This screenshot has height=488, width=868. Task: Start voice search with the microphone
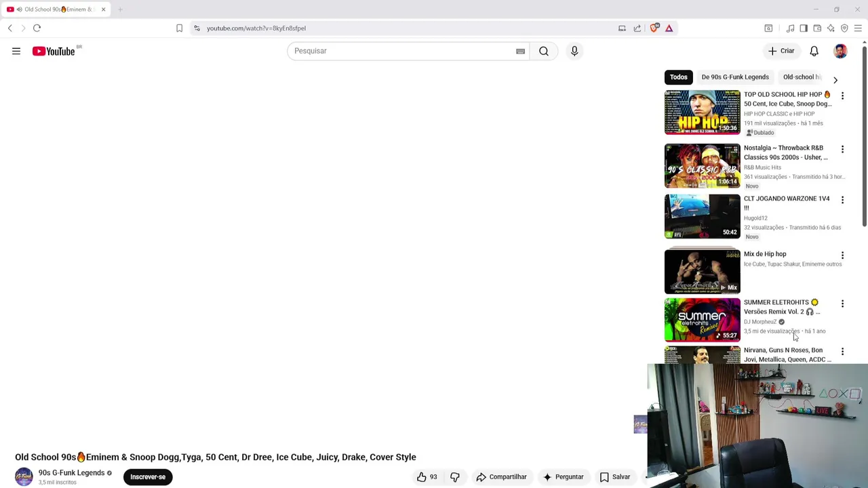(574, 51)
